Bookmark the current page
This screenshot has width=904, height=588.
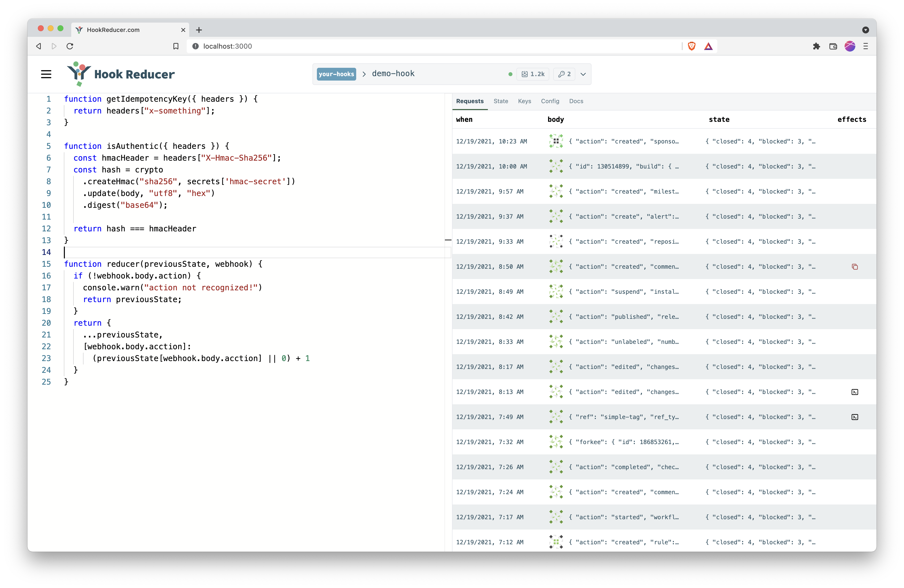click(175, 46)
